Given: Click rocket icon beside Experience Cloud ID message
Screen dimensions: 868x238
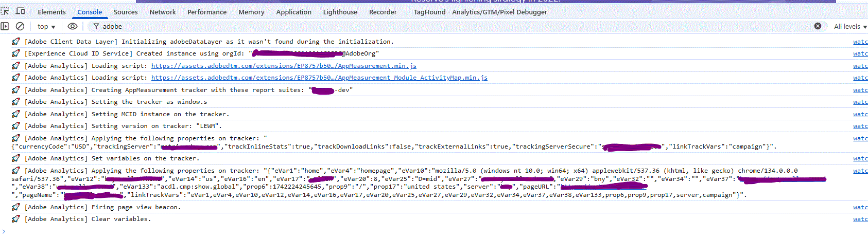Looking at the screenshot, I should click(x=16, y=53).
